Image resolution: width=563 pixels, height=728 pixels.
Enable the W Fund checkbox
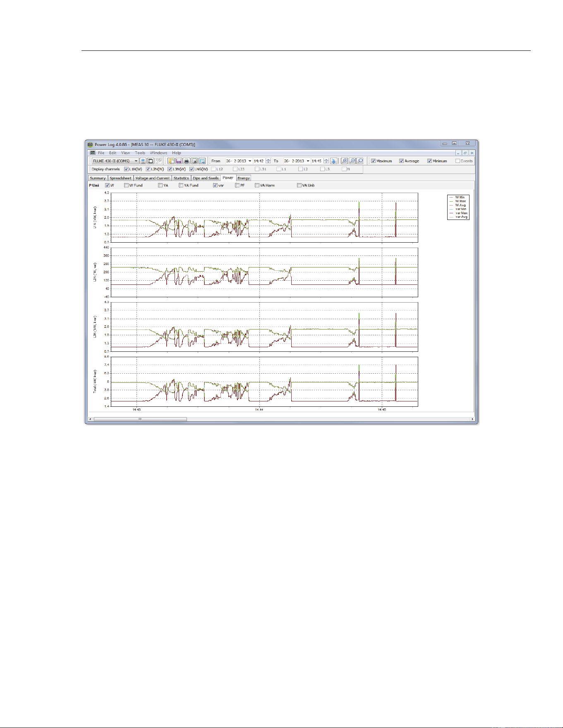126,185
